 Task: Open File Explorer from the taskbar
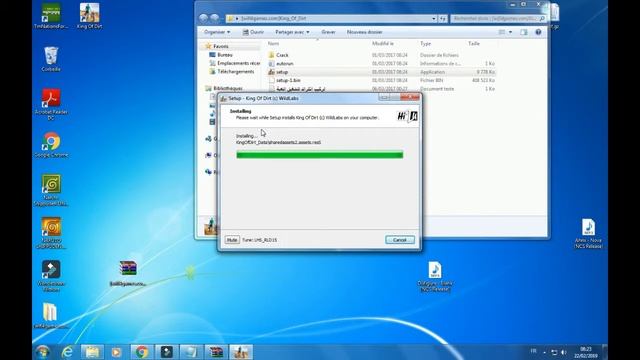[x=92, y=352]
